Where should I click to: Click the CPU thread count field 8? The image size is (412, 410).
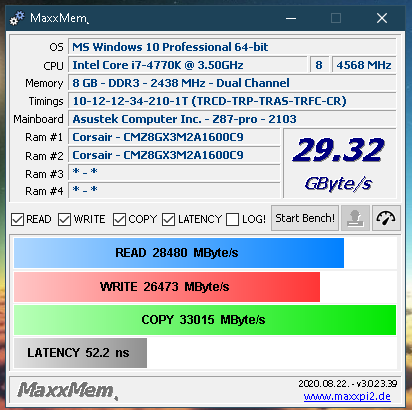coord(319,65)
